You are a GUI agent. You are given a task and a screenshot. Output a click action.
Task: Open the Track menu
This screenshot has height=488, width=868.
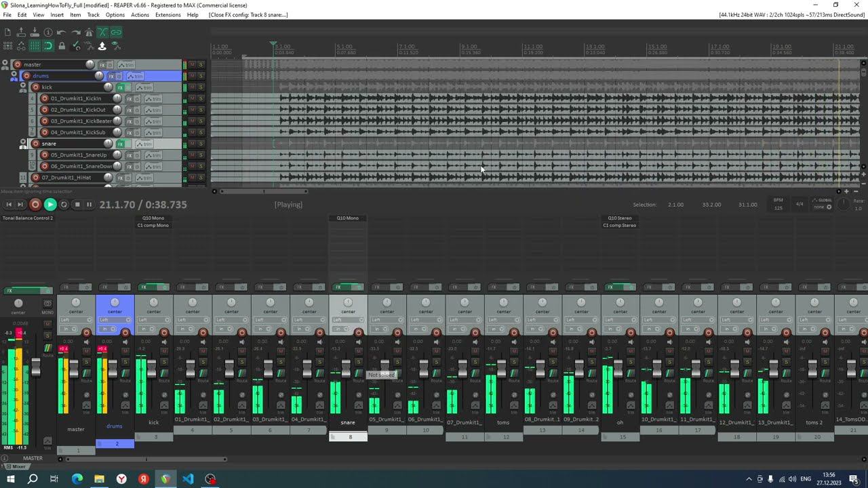[93, 15]
